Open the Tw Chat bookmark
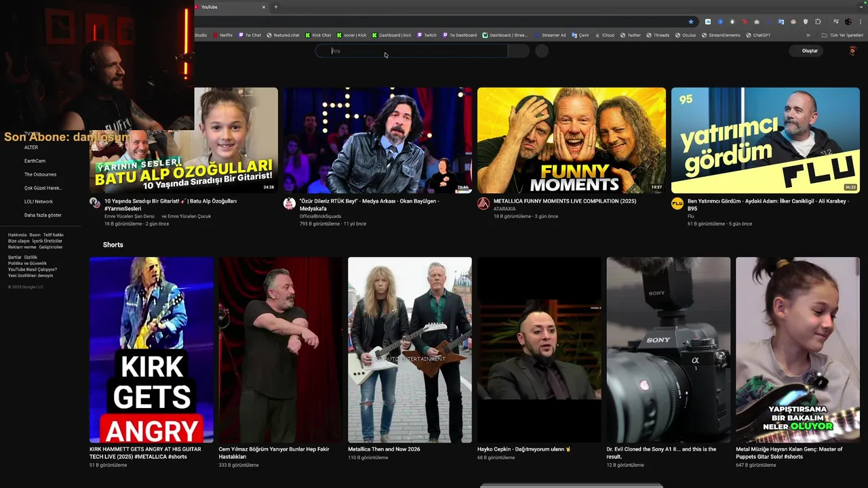The height and width of the screenshot is (488, 868). pyautogui.click(x=250, y=35)
